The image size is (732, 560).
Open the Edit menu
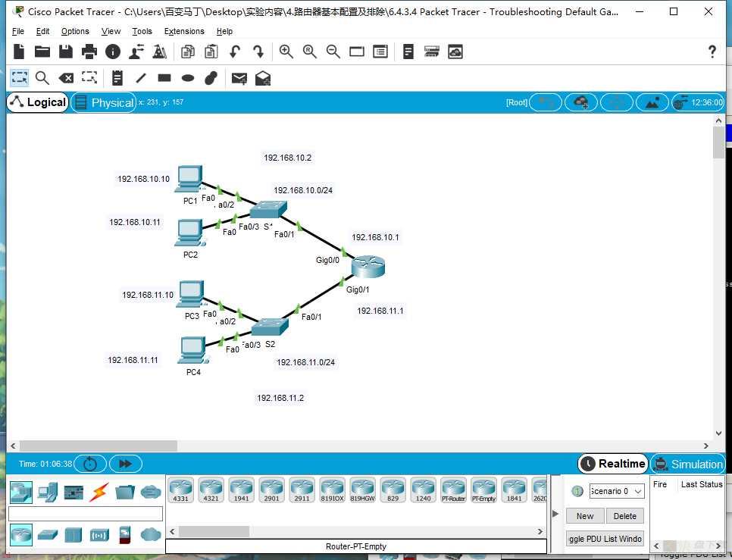[42, 31]
